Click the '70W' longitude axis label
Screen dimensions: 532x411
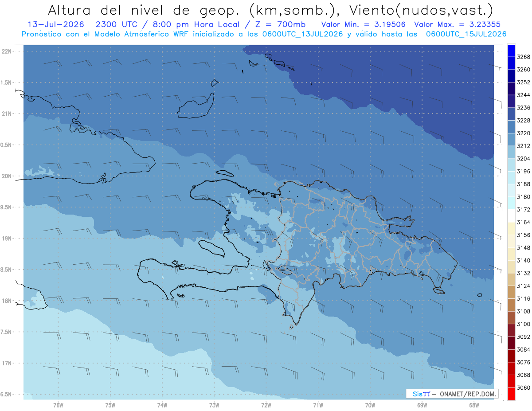pyautogui.click(x=370, y=405)
